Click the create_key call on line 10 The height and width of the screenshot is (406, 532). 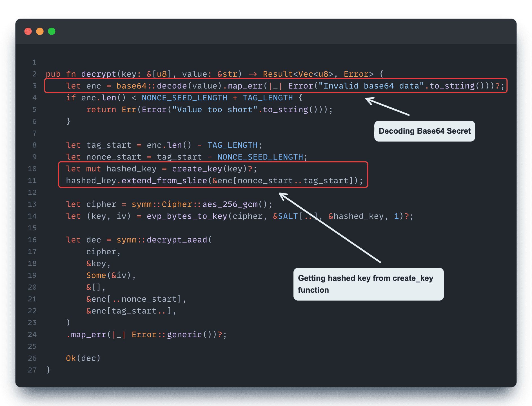(x=197, y=169)
